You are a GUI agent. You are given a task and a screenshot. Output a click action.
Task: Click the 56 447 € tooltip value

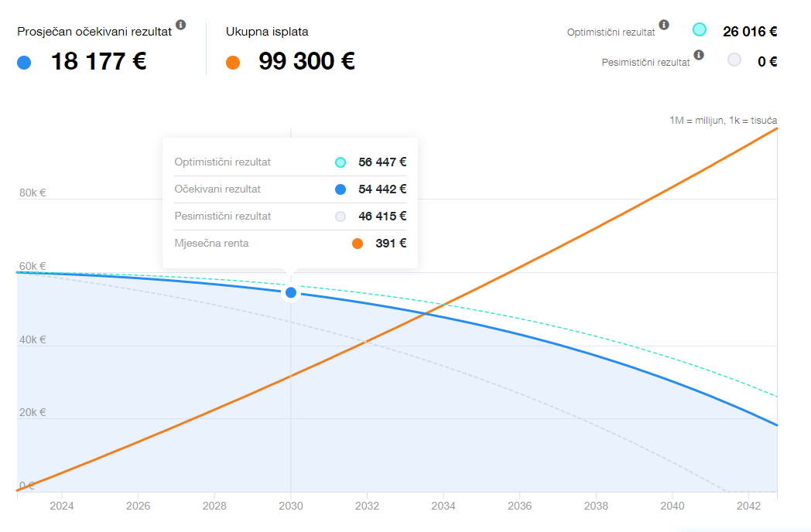pyautogui.click(x=382, y=162)
